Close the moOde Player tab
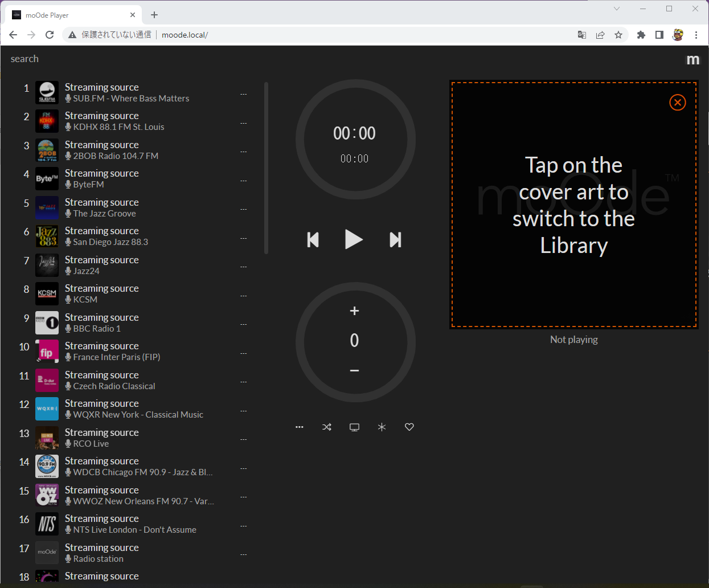The image size is (709, 588). pos(133,15)
